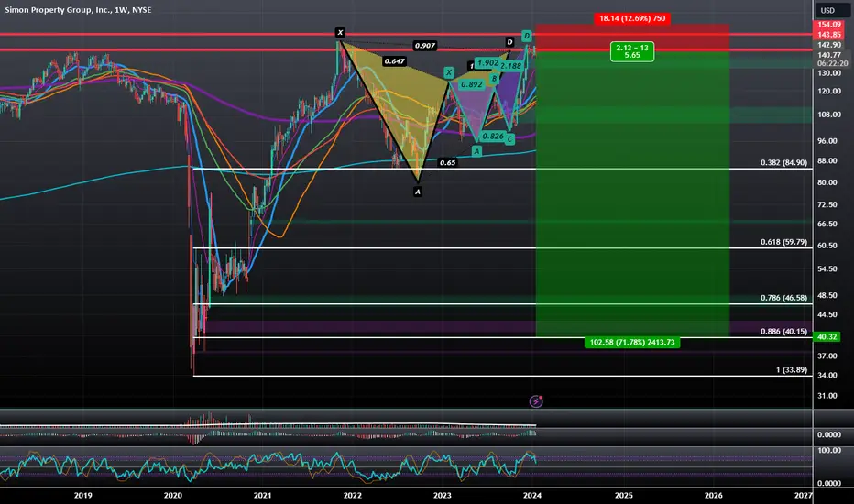854x504 pixels.
Task: Select the 142.90 price axis label
Action: (x=829, y=45)
